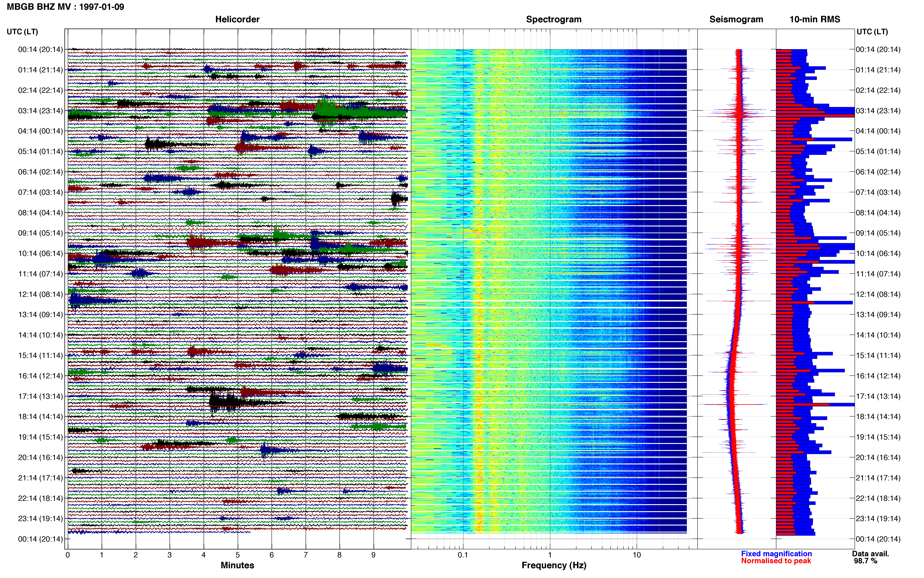Image resolution: width=924 pixels, height=578 pixels.
Task: Select the 10-min RMS panel heading
Action: [815, 20]
